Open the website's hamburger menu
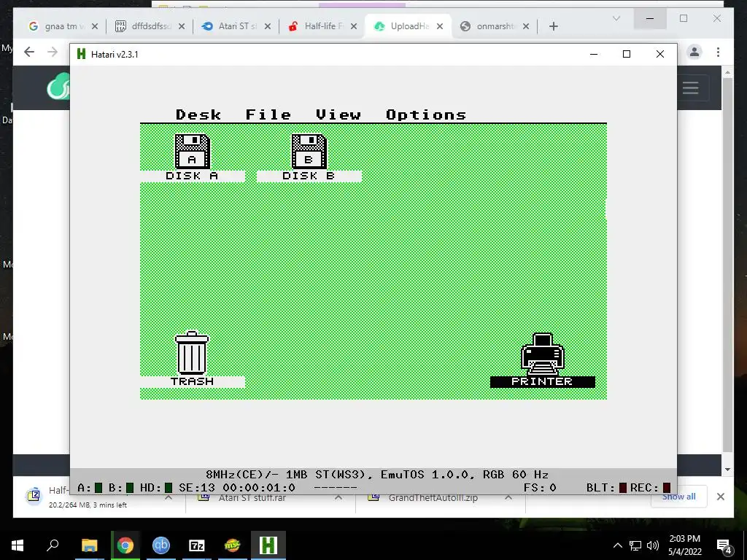The width and height of the screenshot is (747, 560). [690, 87]
